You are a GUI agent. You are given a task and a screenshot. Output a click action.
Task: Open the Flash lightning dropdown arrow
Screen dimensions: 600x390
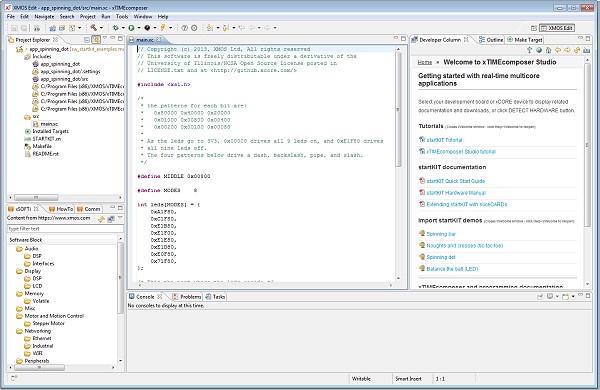tap(170, 28)
